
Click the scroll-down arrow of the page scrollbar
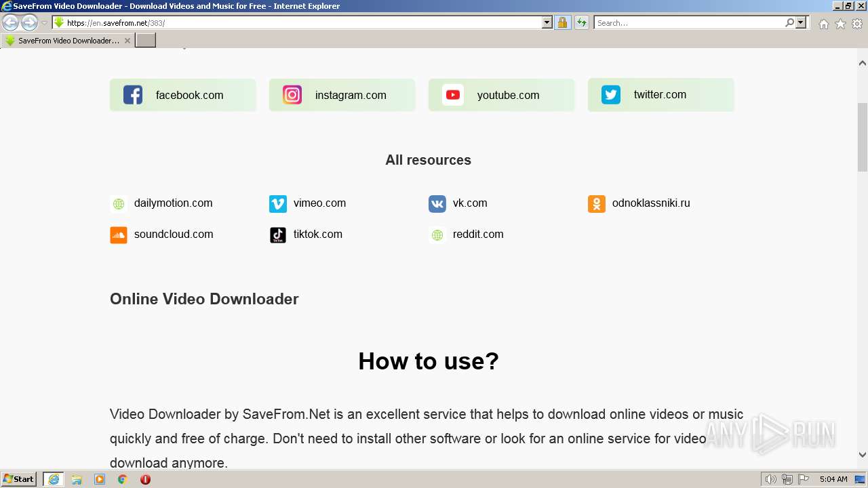coord(863,455)
